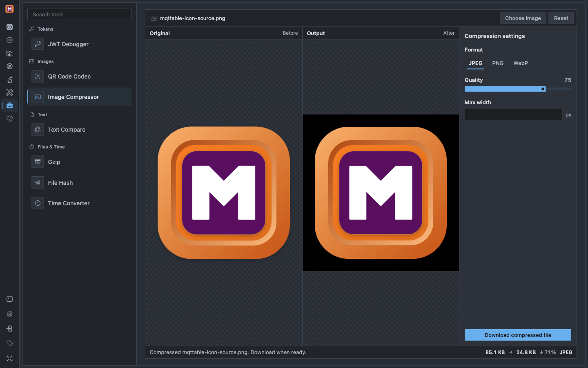The image size is (588, 368).
Task: Click the tag icon in the sidebar
Action: (9, 343)
